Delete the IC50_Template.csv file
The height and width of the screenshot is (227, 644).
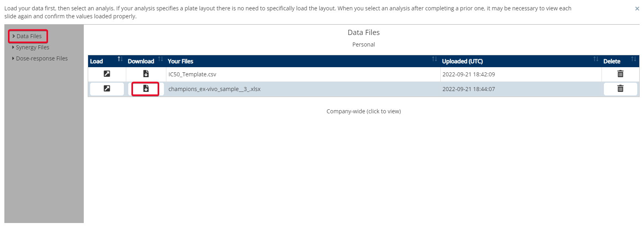click(620, 74)
